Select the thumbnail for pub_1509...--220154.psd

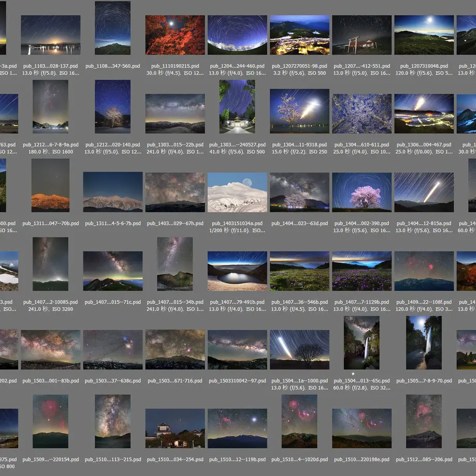(x=50, y=421)
